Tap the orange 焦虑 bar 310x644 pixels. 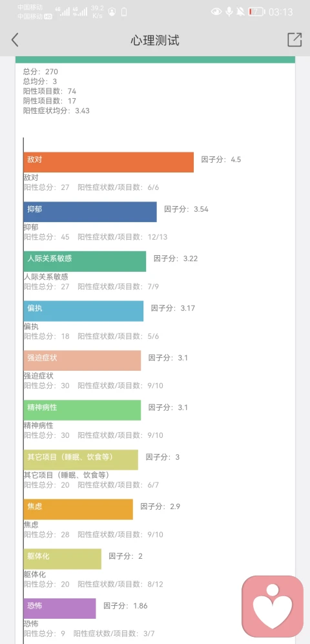[x=78, y=509]
